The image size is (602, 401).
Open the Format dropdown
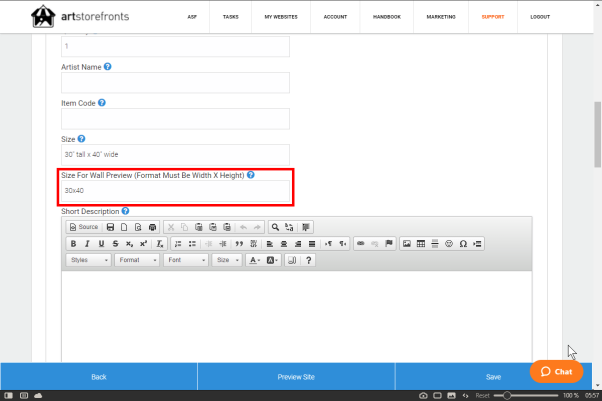(x=137, y=260)
